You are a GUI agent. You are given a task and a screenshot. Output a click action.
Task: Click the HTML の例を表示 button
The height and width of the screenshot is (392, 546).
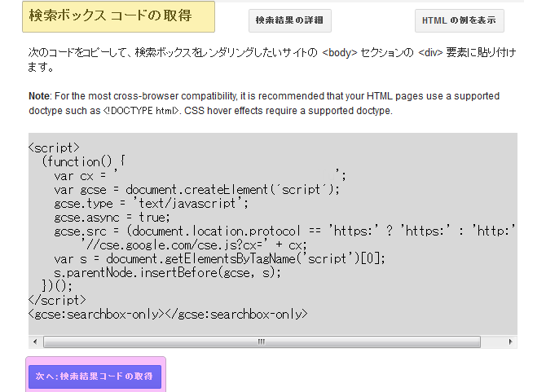coord(460,20)
